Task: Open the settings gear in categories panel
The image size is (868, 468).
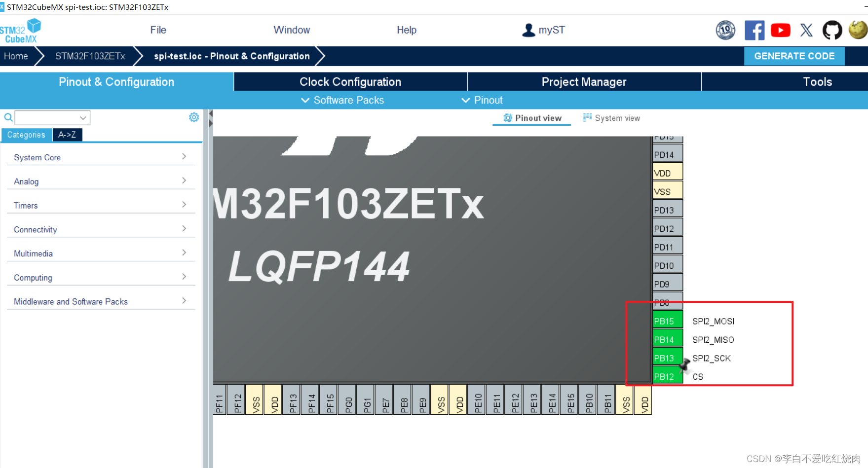Action: click(x=194, y=117)
